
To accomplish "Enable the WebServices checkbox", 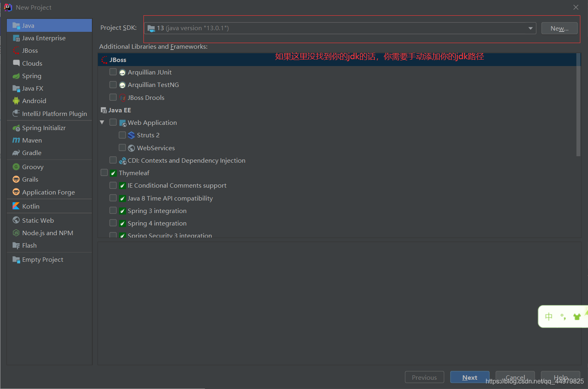I will click(123, 148).
